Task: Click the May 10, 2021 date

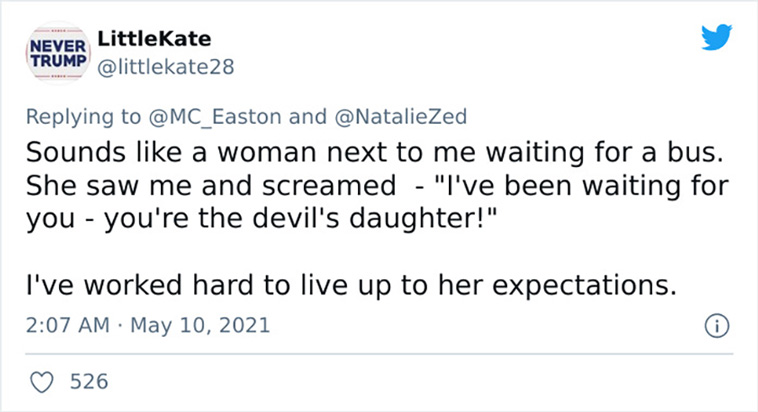Action: pyautogui.click(x=200, y=325)
